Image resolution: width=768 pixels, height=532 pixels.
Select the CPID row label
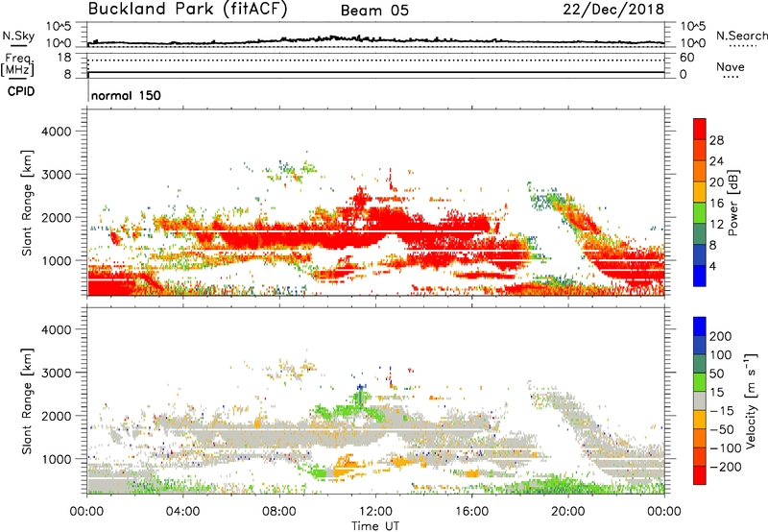coord(21,91)
